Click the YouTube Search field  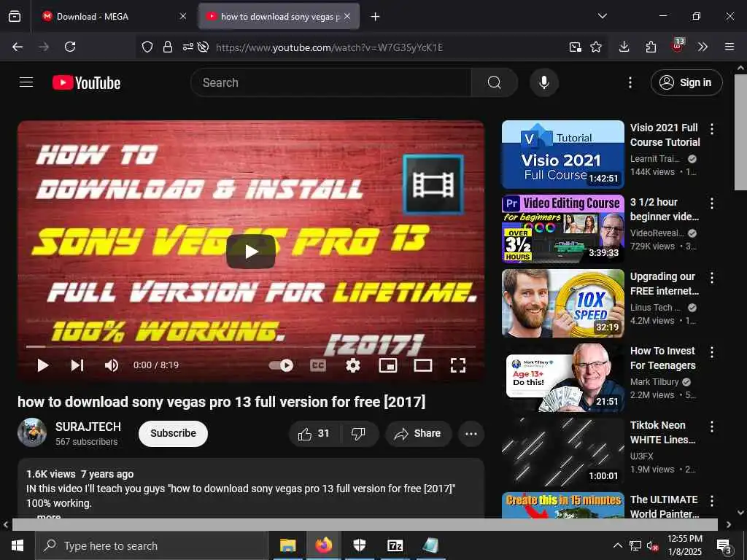click(x=331, y=82)
